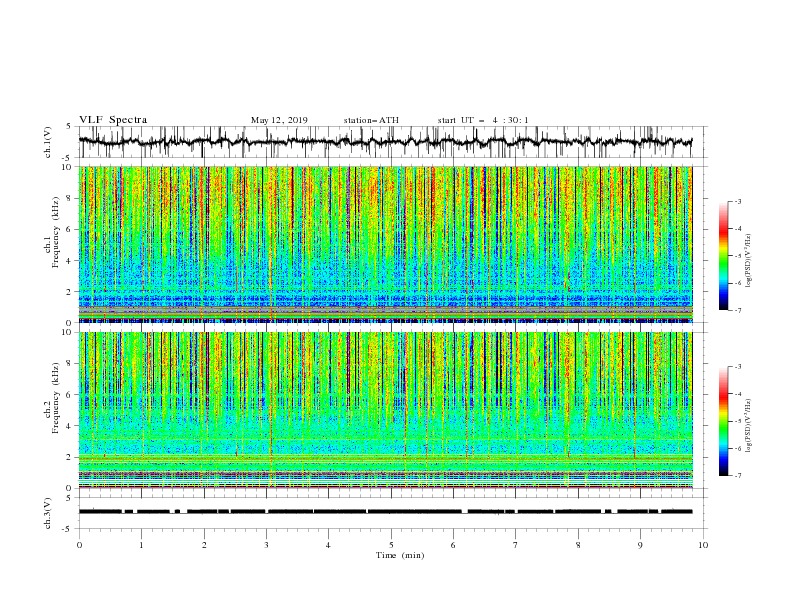Select the 'Time (min)' x-axis title
Image resolution: width=792 pixels, height=612 pixels.
pos(400,555)
